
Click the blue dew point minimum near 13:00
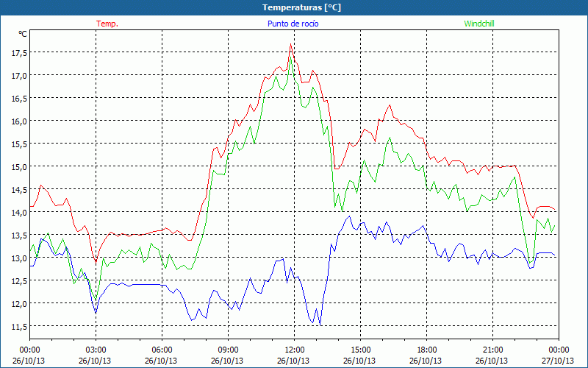coord(320,325)
